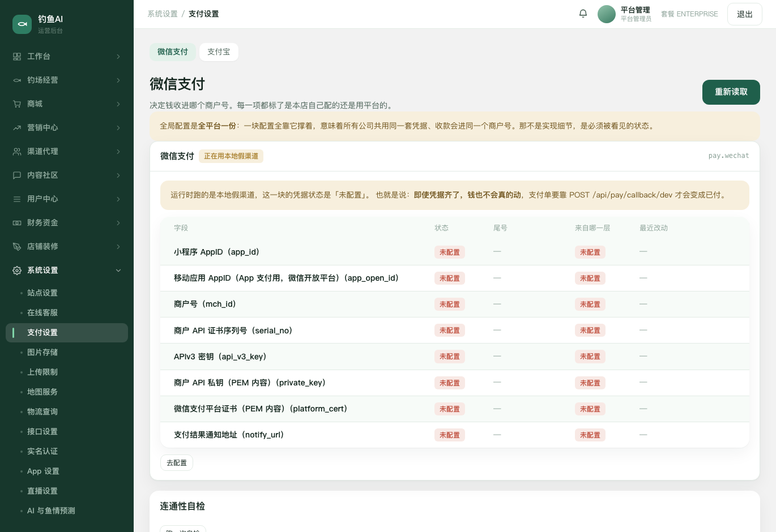776x532 pixels.
Task: Open 物流查询 in the sidebar
Action: pyautogui.click(x=67, y=412)
